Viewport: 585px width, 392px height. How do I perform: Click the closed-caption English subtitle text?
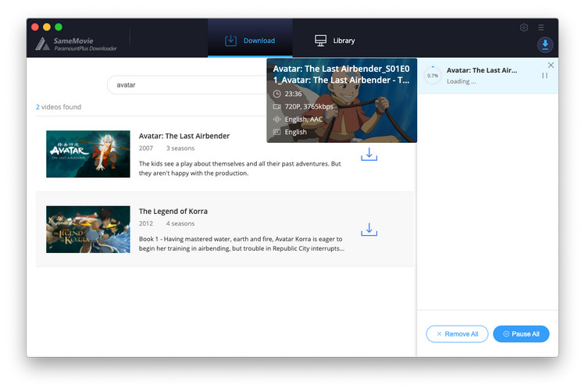295,132
